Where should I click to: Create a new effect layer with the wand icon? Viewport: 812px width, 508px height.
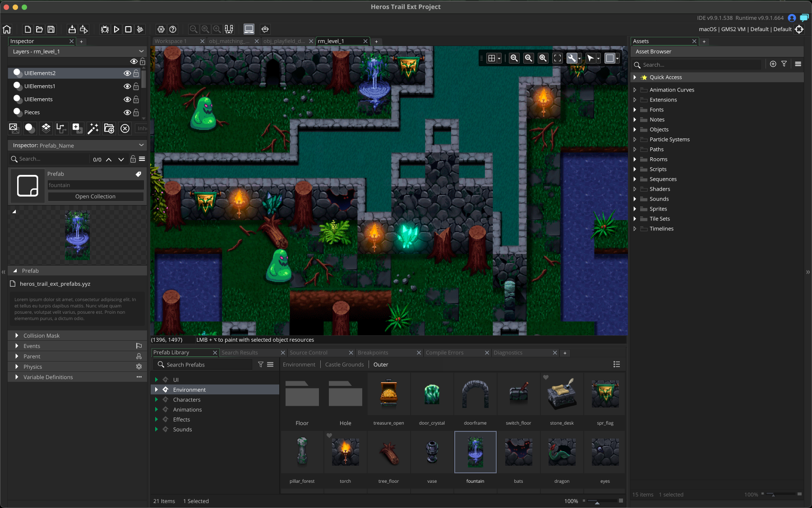[x=93, y=128]
